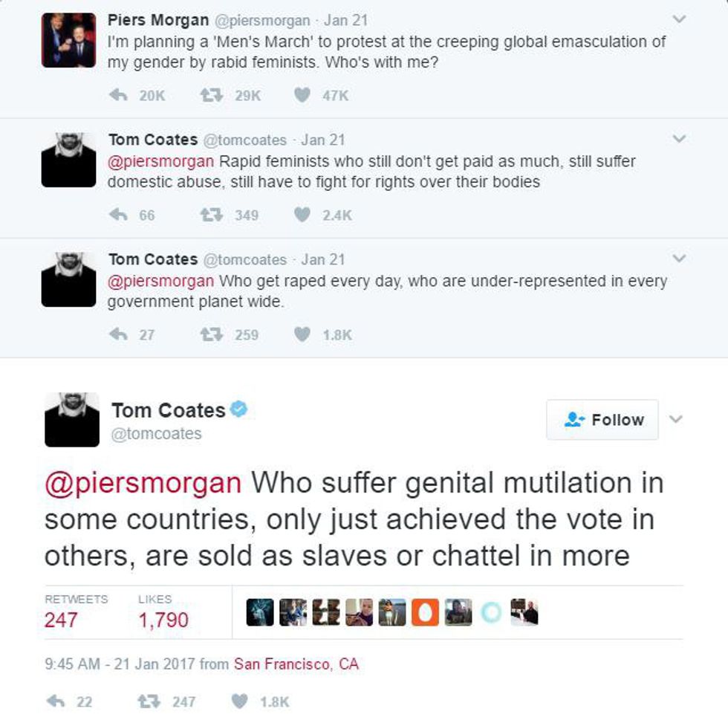
Task: Follow Tom Coates
Action: pos(602,420)
